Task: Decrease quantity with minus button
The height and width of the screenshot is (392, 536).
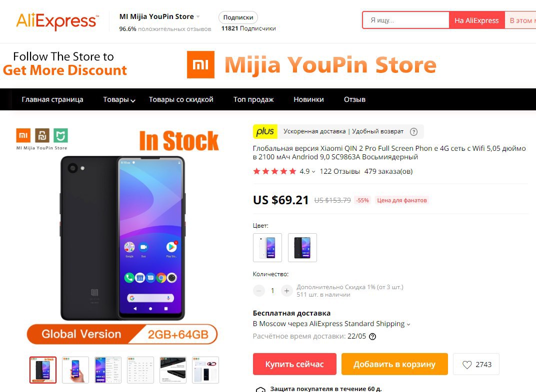Action: pyautogui.click(x=259, y=291)
